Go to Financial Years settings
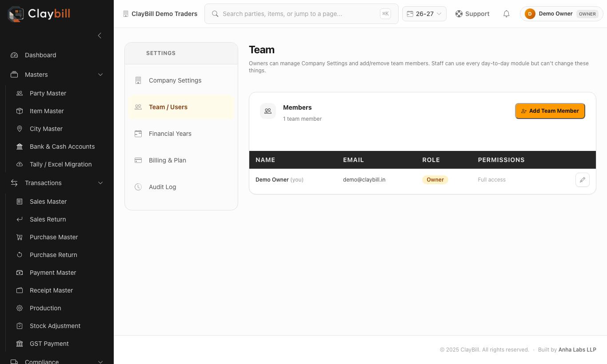The width and height of the screenshot is (607, 364). tap(181, 134)
